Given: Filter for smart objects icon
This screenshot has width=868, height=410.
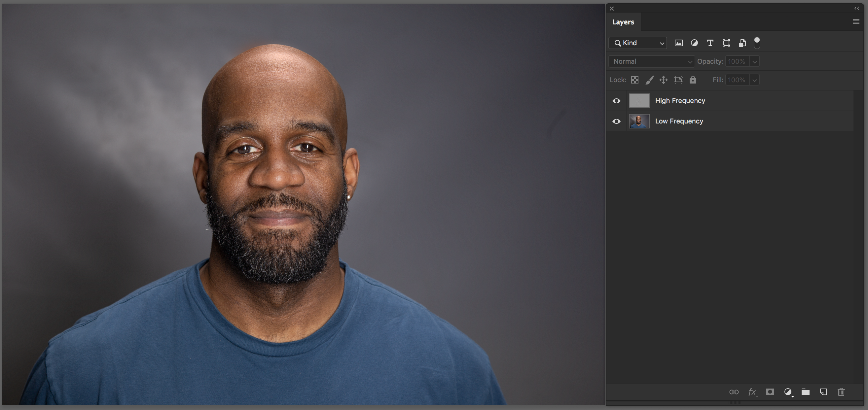Looking at the screenshot, I should 742,43.
